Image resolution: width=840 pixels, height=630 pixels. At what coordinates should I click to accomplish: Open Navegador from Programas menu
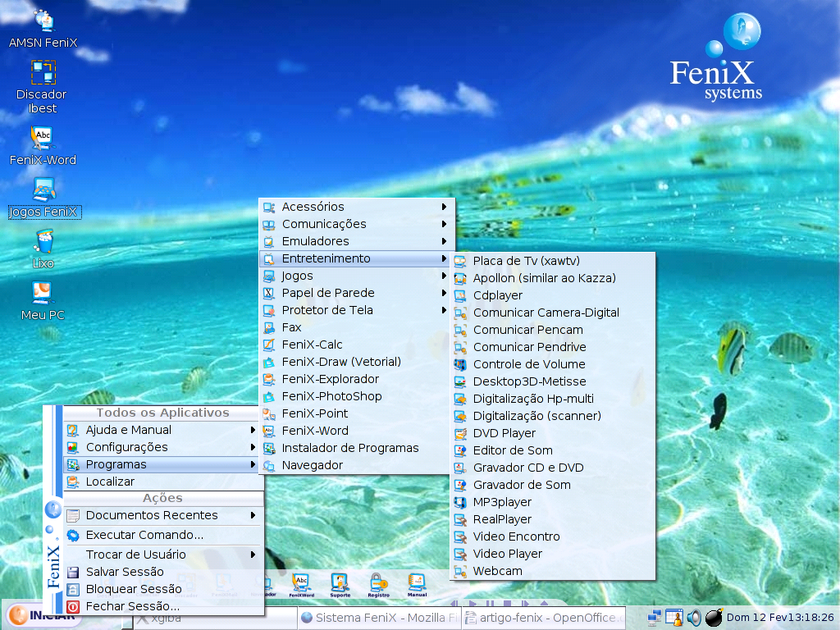coord(356,466)
